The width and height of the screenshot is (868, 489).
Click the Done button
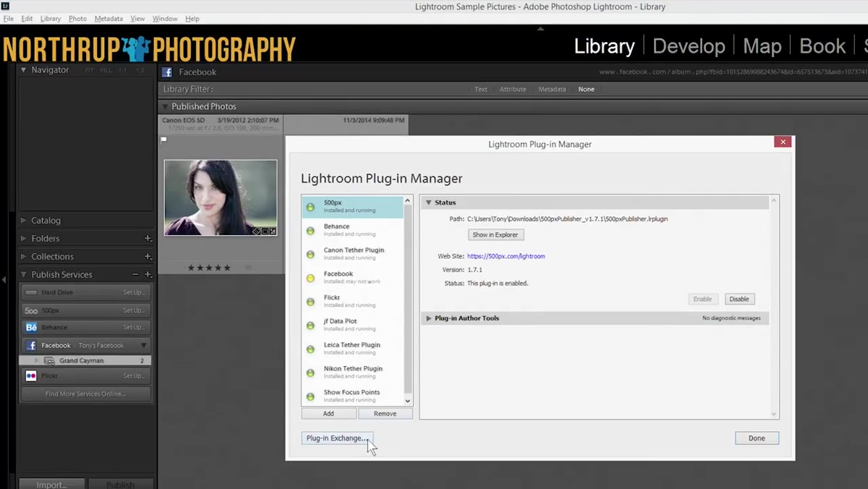pyautogui.click(x=757, y=438)
